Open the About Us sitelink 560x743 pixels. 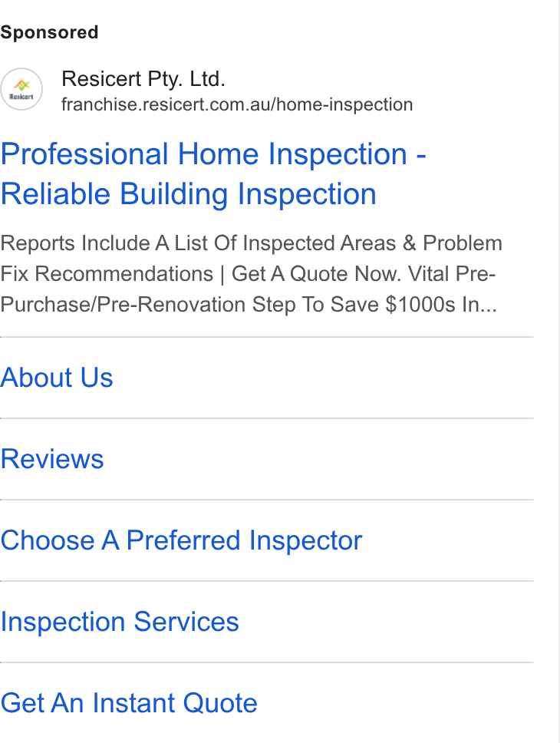[x=57, y=378]
